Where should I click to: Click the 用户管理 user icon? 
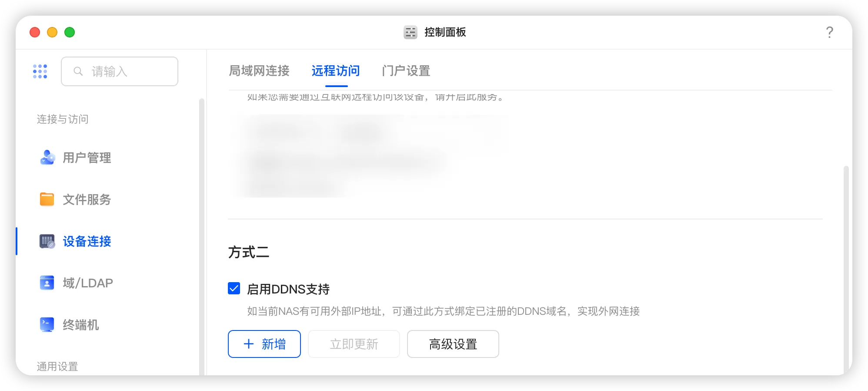pos(47,157)
